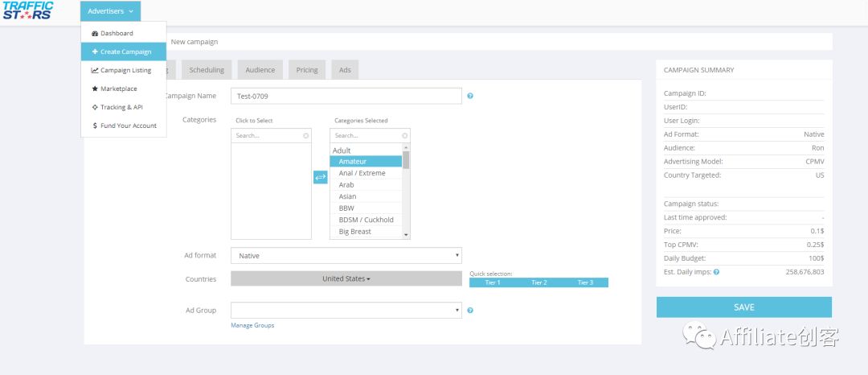Image resolution: width=868 pixels, height=375 pixels.
Task: Switch to the Ads tab
Action: 345,70
